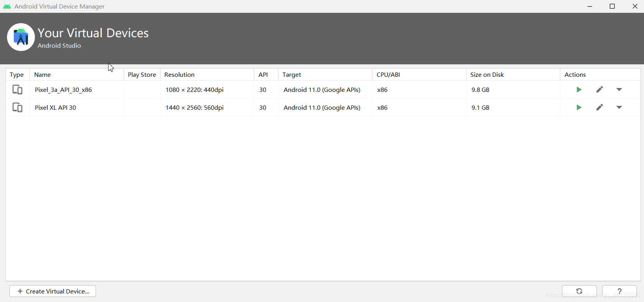Select the Pixel XL API 30 device name

pyautogui.click(x=55, y=107)
